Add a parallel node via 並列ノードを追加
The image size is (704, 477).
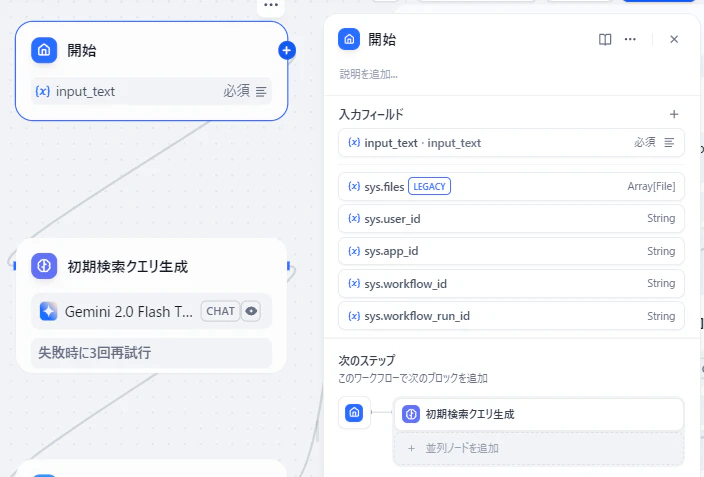(x=539, y=448)
